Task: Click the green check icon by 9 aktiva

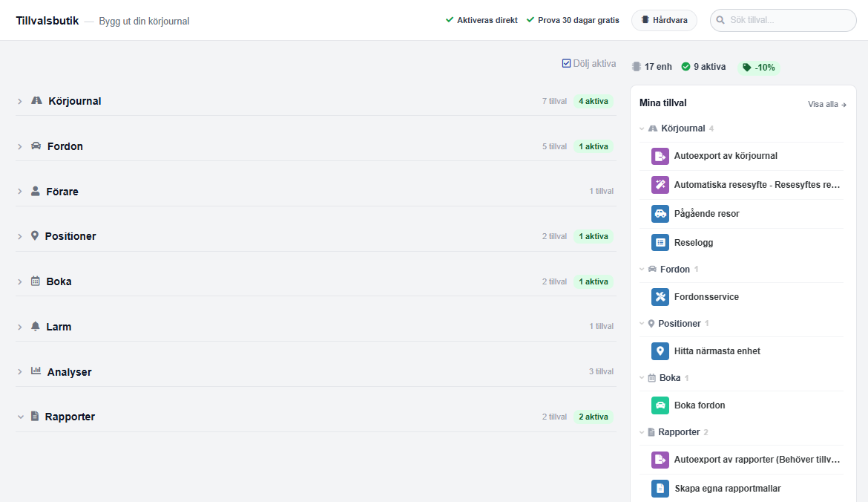Action: (x=686, y=67)
